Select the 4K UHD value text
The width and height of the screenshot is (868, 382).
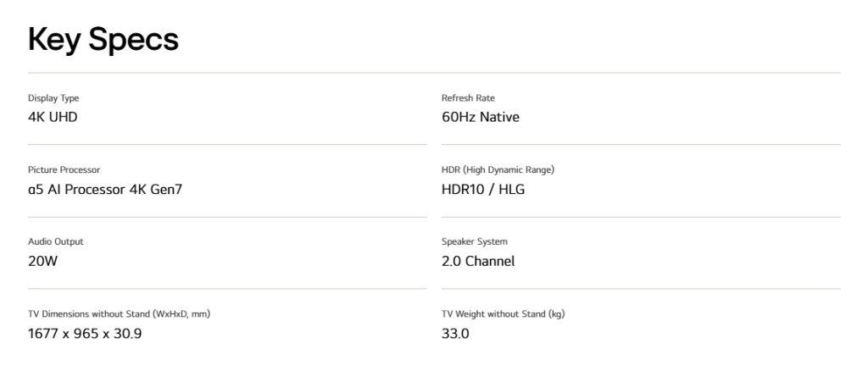tap(53, 117)
